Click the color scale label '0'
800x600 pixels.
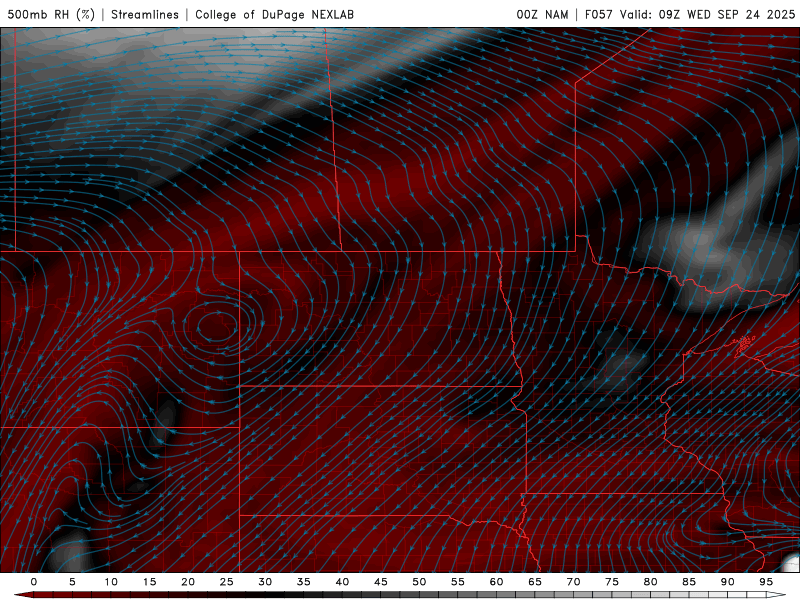[x=34, y=582]
